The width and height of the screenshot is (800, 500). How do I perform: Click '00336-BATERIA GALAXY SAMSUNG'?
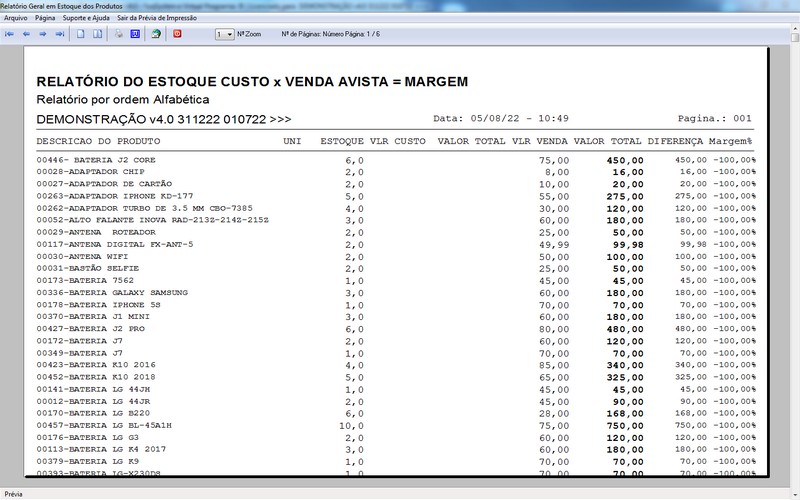[112, 293]
